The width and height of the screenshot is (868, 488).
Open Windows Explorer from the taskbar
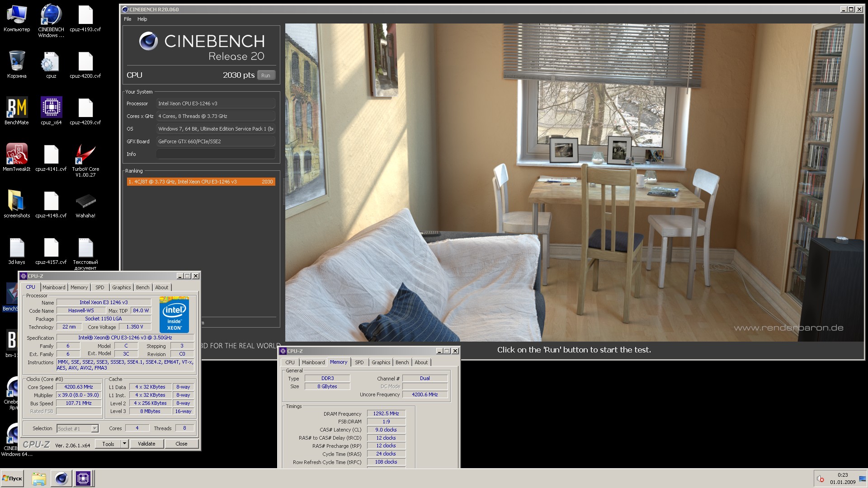coord(39,479)
